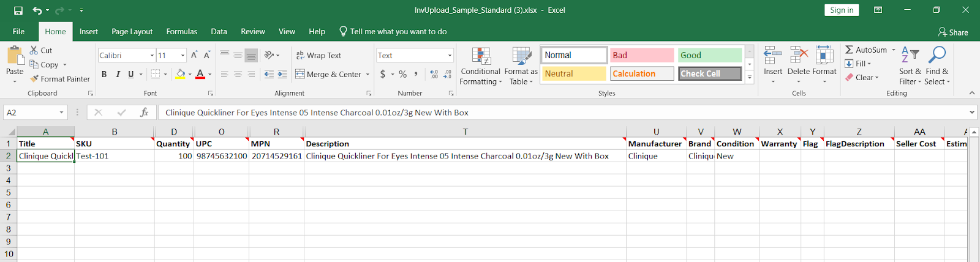Click Merge & Center
Screen dimensions: 980x262
pos(329,74)
